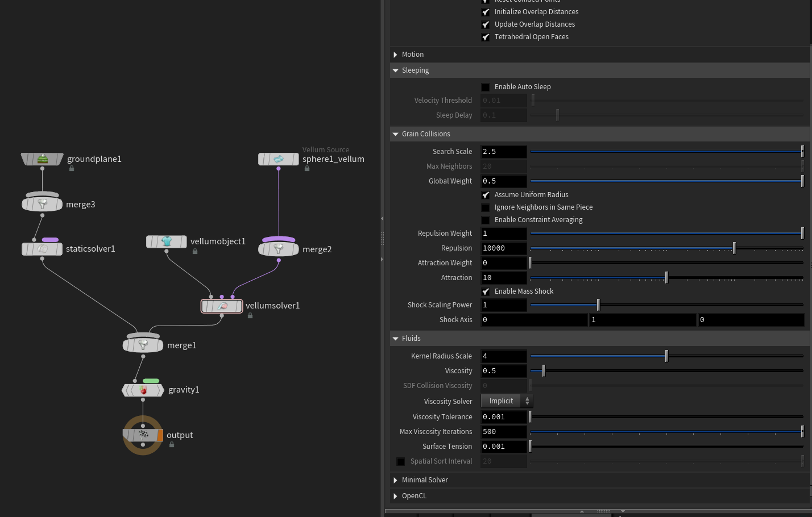Screen dimensions: 812x517
Task: Select the groundplane1 node icon
Action: [x=42, y=159]
